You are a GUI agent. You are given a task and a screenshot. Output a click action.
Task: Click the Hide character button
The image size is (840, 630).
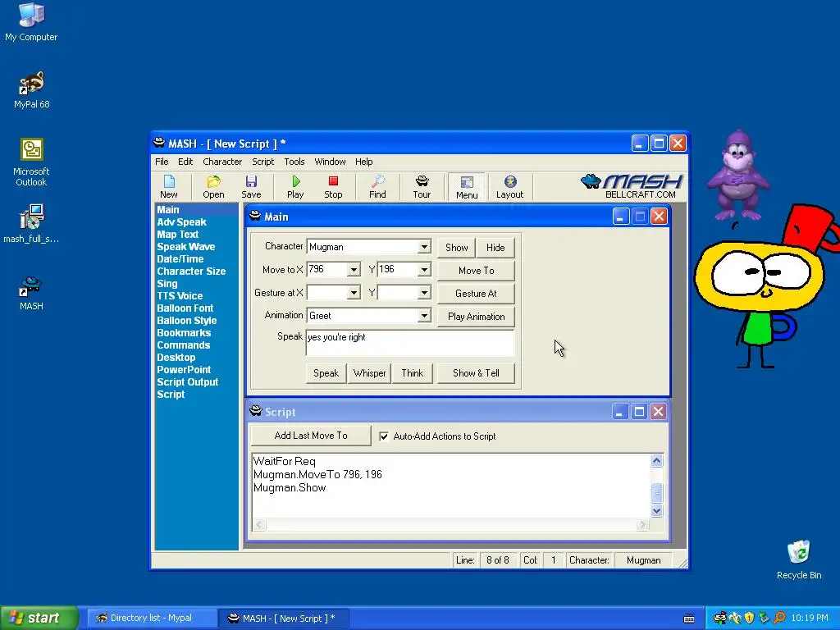click(495, 248)
